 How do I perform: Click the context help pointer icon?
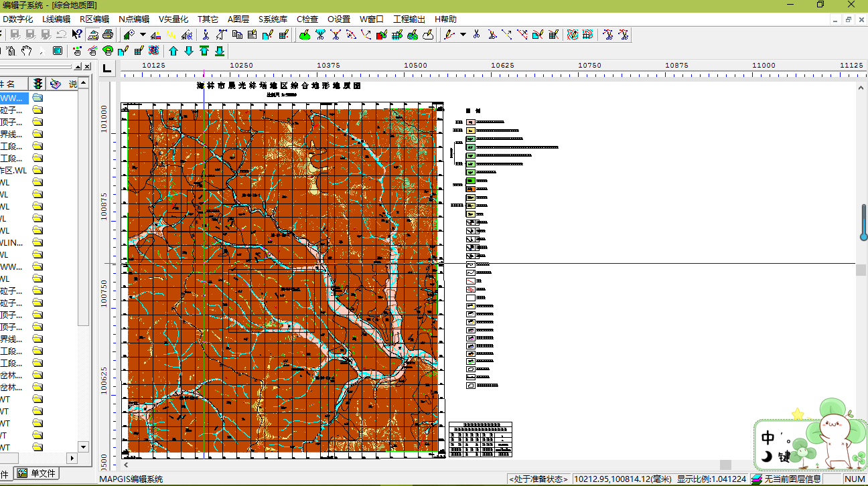[x=77, y=34]
